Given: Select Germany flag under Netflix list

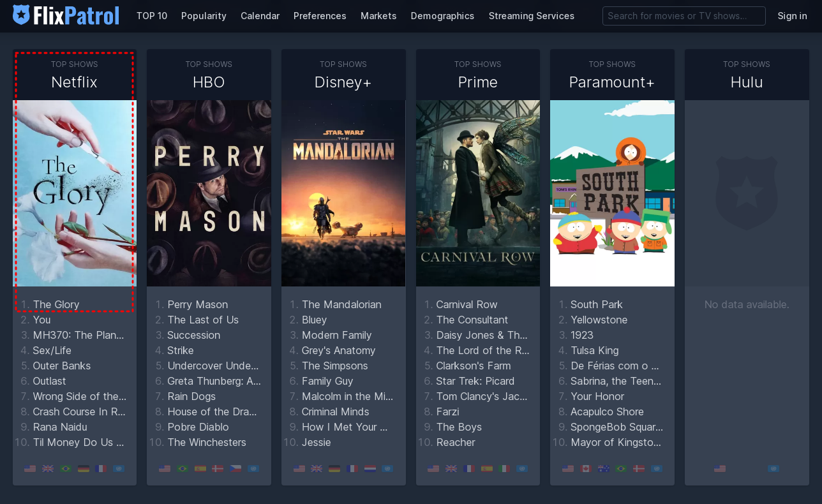Looking at the screenshot, I should [x=83, y=469].
